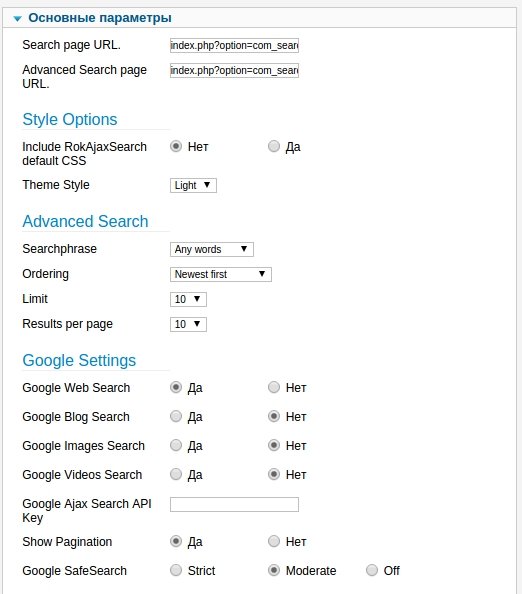Click the Advanced Search page URL field
The height and width of the screenshot is (594, 522).
tap(234, 70)
